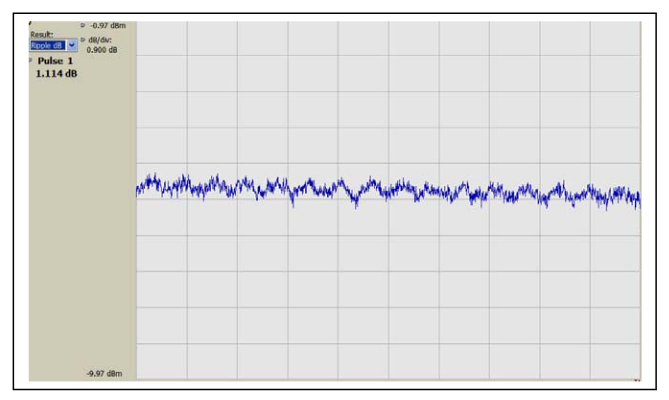Click the small icon left of Pulse 1

click(31, 60)
